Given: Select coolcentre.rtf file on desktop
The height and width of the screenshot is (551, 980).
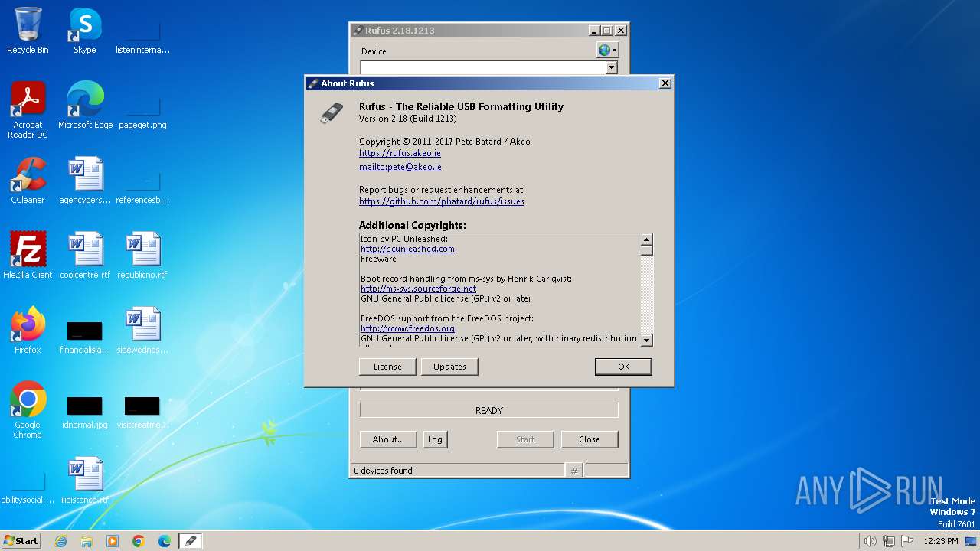Looking at the screenshot, I should point(85,256).
